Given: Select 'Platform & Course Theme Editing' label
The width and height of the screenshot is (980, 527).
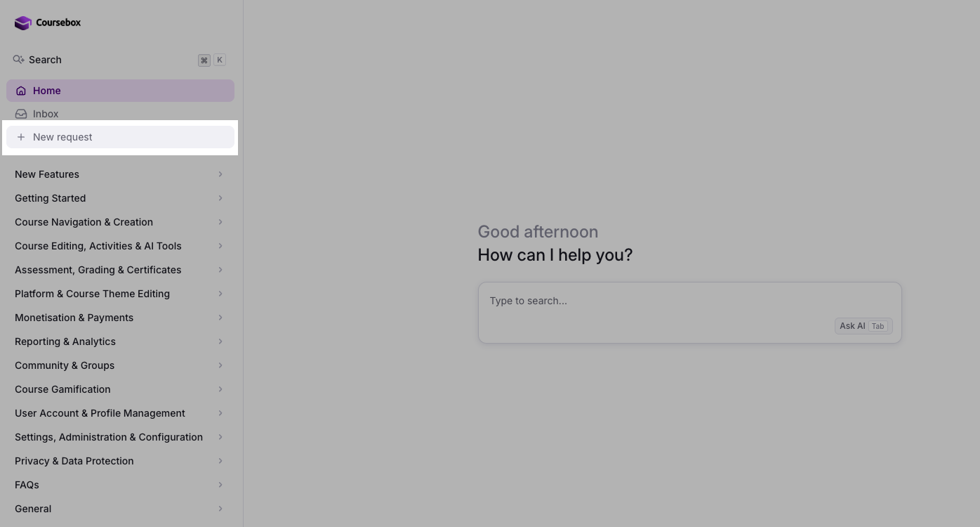Looking at the screenshot, I should [x=92, y=294].
